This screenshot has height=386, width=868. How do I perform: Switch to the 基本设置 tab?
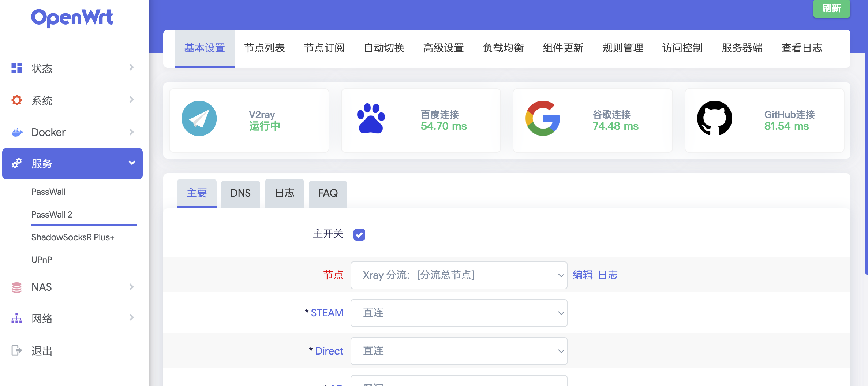(x=205, y=48)
